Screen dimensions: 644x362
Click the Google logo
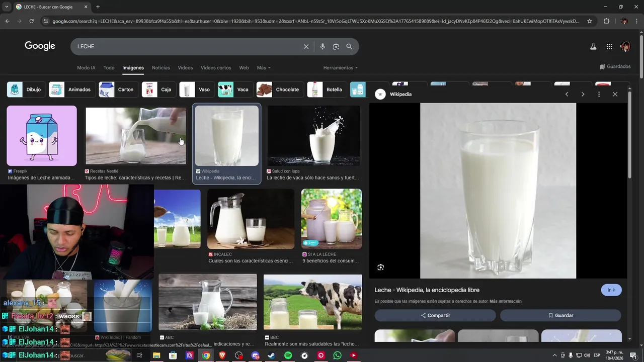[x=40, y=46]
